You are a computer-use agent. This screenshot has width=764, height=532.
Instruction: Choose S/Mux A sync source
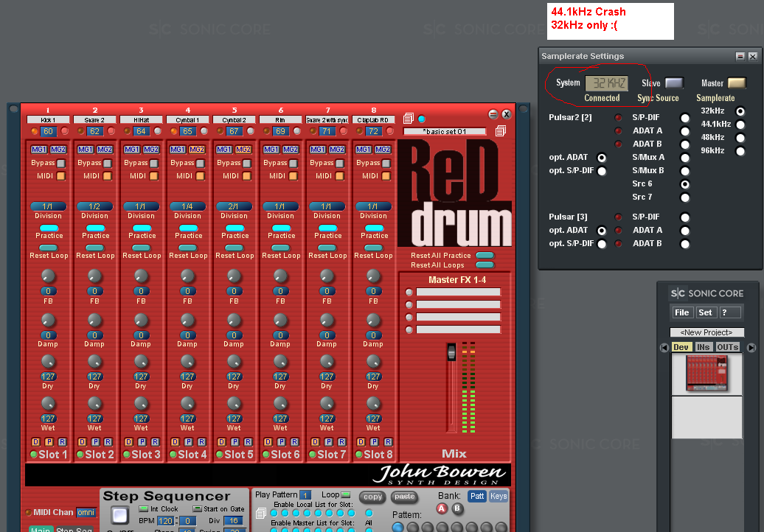[x=685, y=158]
